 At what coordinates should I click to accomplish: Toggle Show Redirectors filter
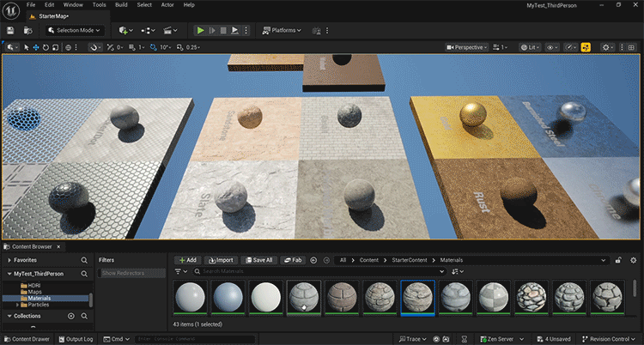pos(127,273)
